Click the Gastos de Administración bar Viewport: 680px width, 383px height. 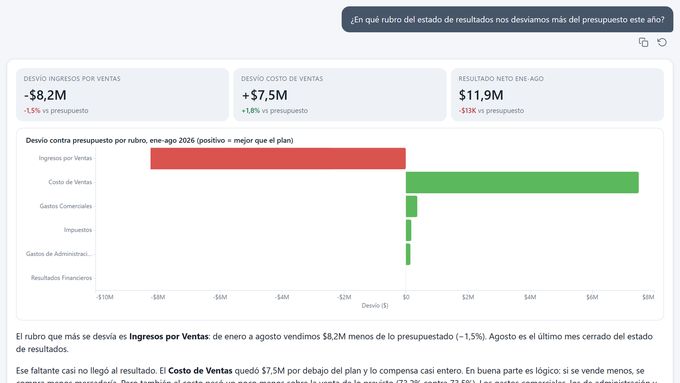408,254
